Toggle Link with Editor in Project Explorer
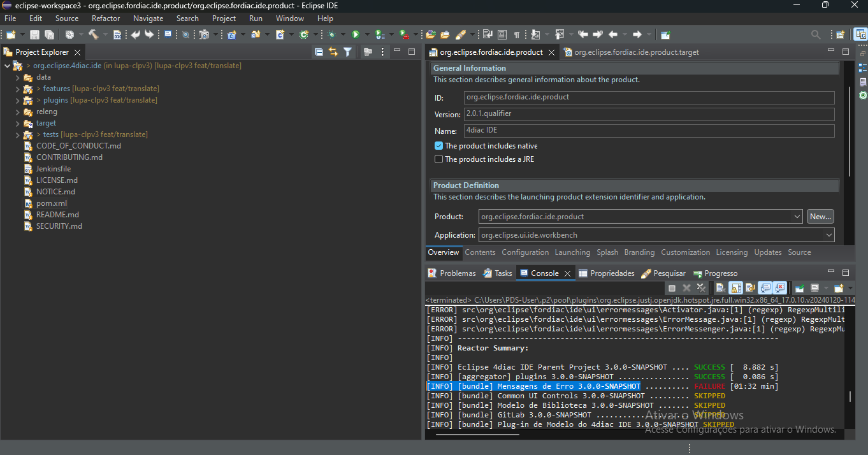The width and height of the screenshot is (868, 455). [333, 52]
